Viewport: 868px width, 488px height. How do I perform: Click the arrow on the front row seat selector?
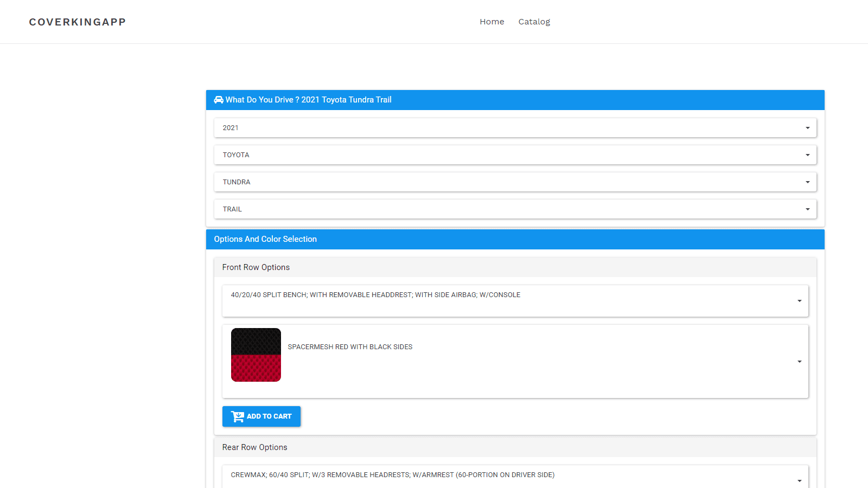tap(799, 301)
